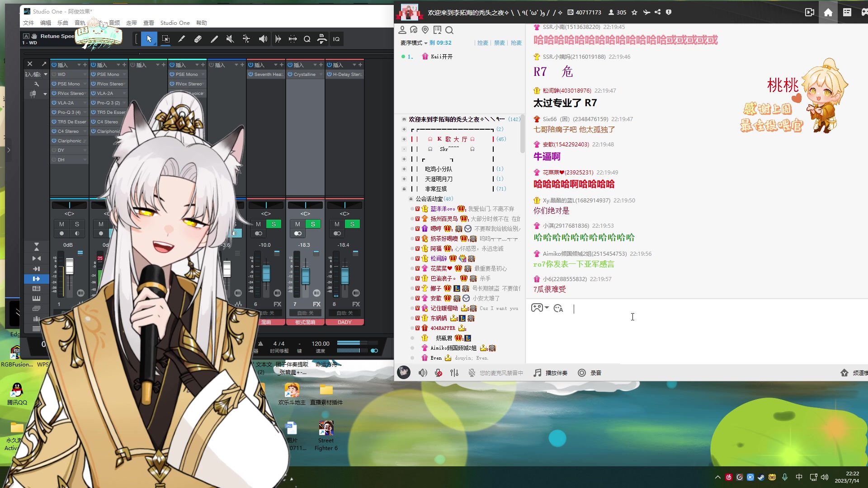This screenshot has height=488, width=868.
Task: Expand the 吃鸡小分队 channel node
Action: click(x=404, y=169)
